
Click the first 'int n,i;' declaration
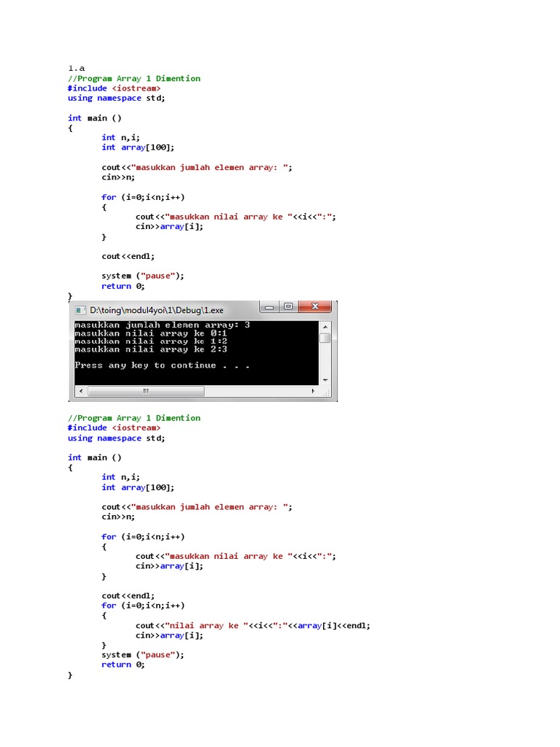tap(120, 138)
